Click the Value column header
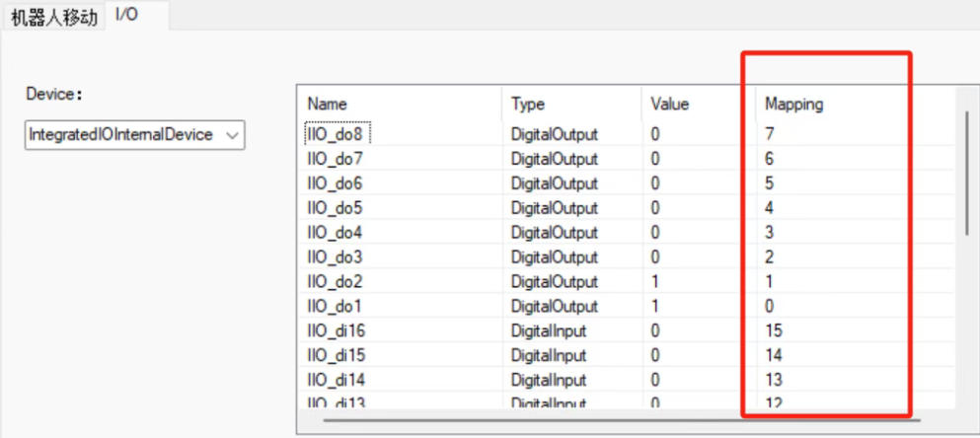The height and width of the screenshot is (438, 980). (670, 104)
